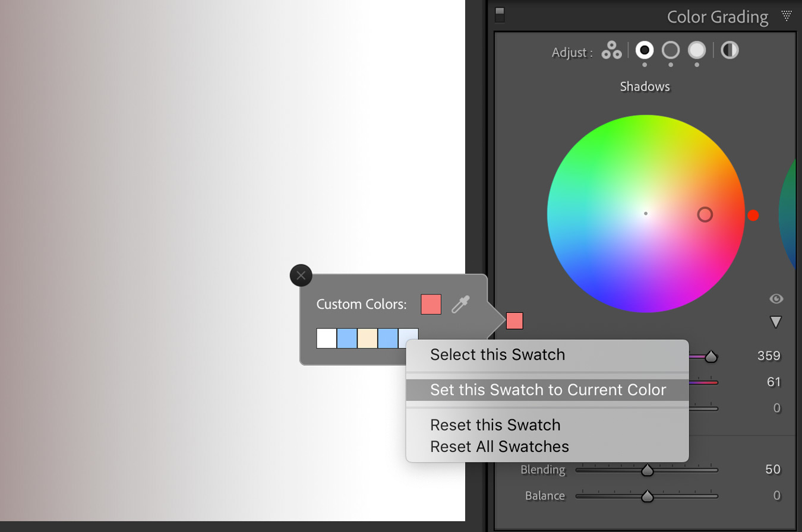Select the Midtones adjust icon
The width and height of the screenshot is (802, 532).
click(x=671, y=50)
